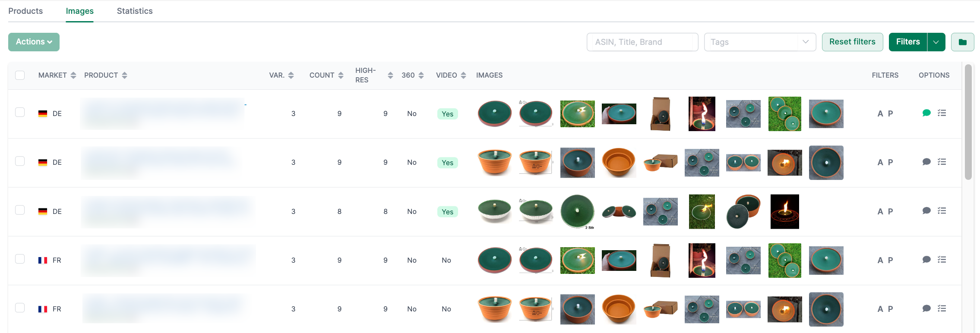The width and height of the screenshot is (980, 333).
Task: Check the third DE row checkbox
Action: coord(20,210)
